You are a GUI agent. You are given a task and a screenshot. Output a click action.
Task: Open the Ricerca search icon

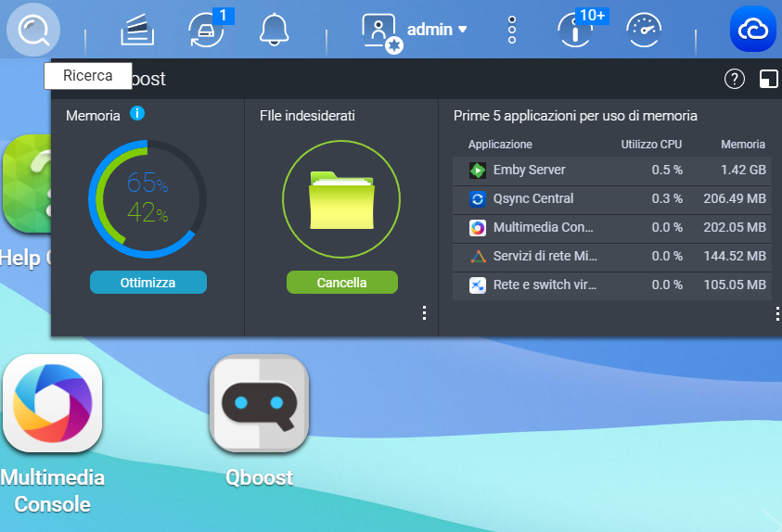33,30
